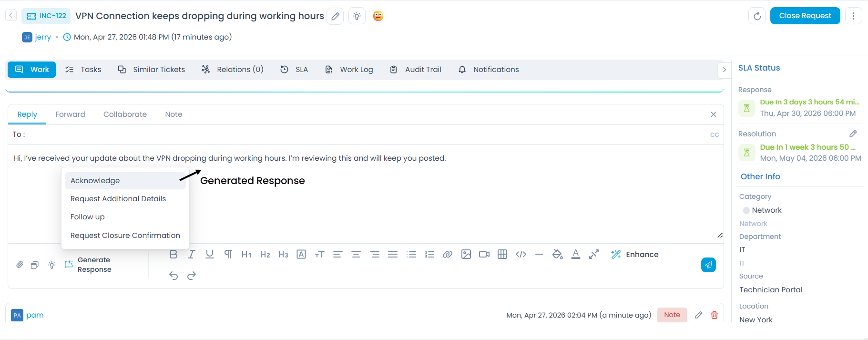Toggle italic formatting in the editor

191,255
